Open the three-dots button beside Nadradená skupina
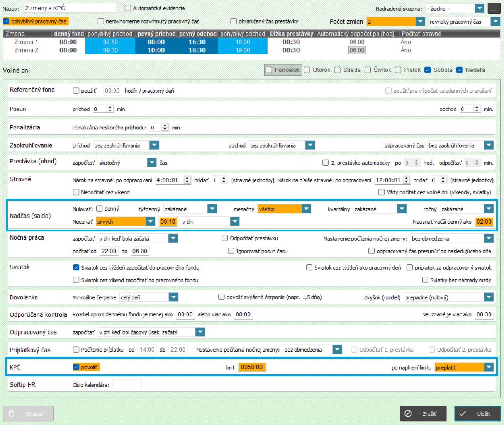Screen dimensions: 504x425 pos(494,8)
